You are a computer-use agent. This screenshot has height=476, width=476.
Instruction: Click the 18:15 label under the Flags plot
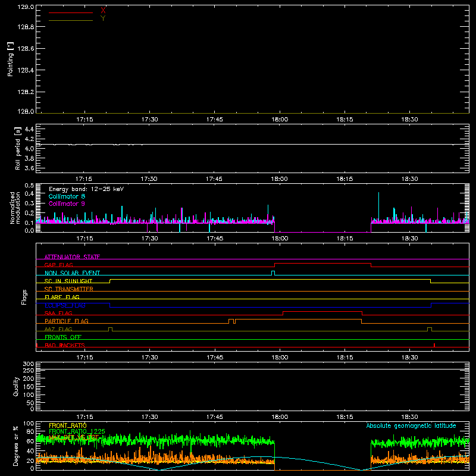(x=345, y=358)
